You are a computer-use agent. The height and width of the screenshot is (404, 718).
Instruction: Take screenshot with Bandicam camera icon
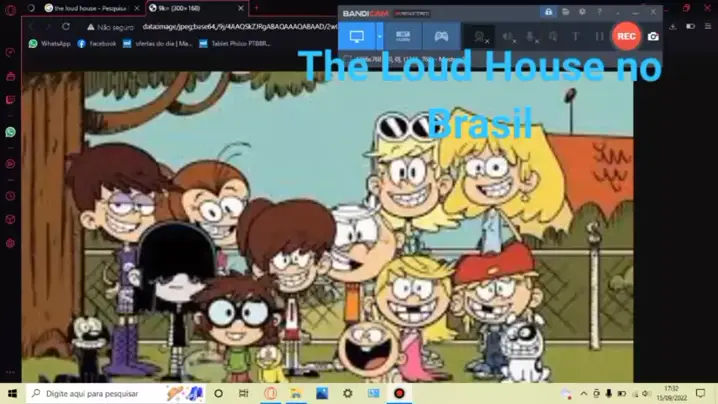tap(653, 36)
